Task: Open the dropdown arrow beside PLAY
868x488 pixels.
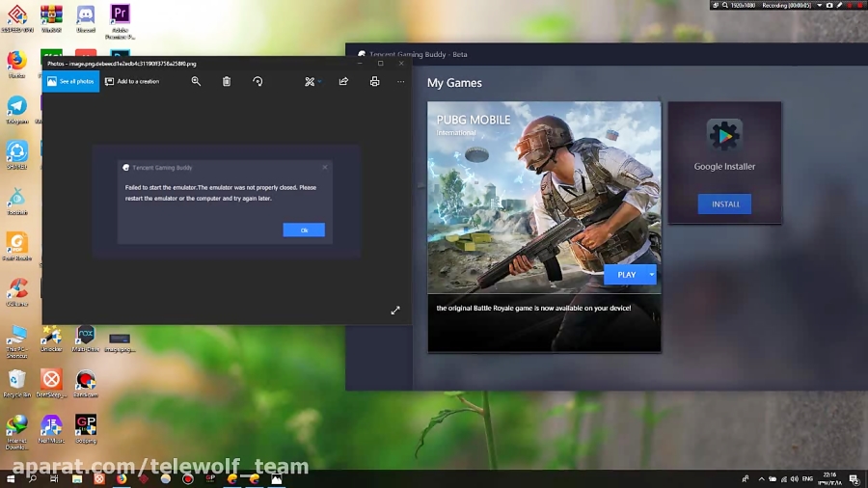Action: pyautogui.click(x=652, y=275)
